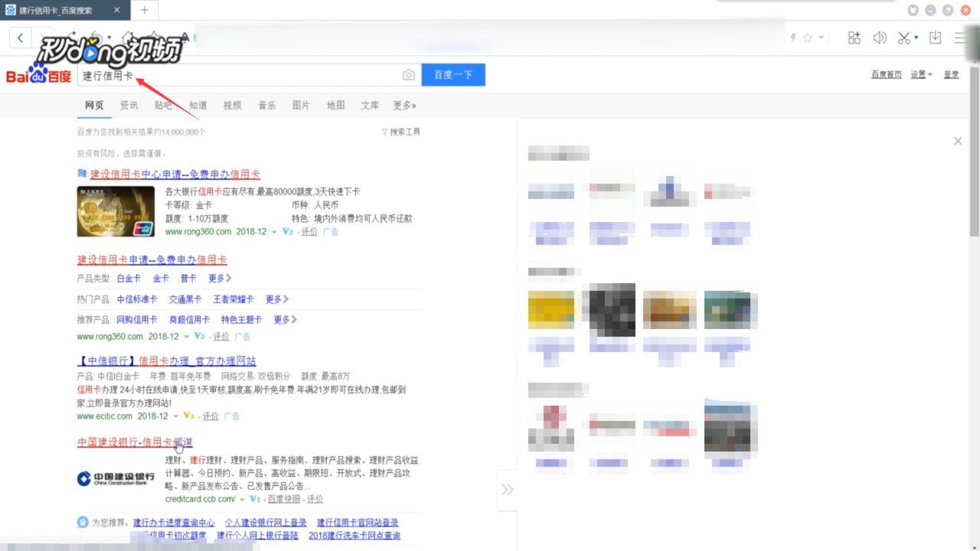
Task: Open 建设信用卡申请--免费申办信用卡 link
Action: [152, 260]
